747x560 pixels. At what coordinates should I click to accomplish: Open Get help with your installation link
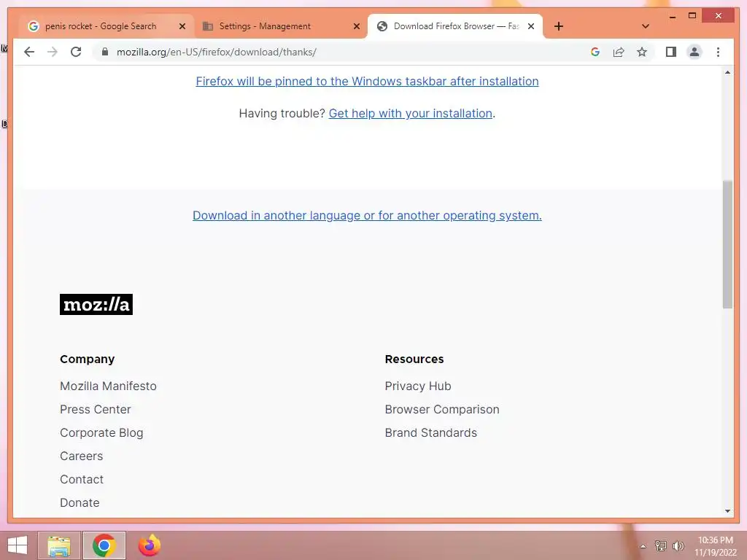tap(410, 113)
